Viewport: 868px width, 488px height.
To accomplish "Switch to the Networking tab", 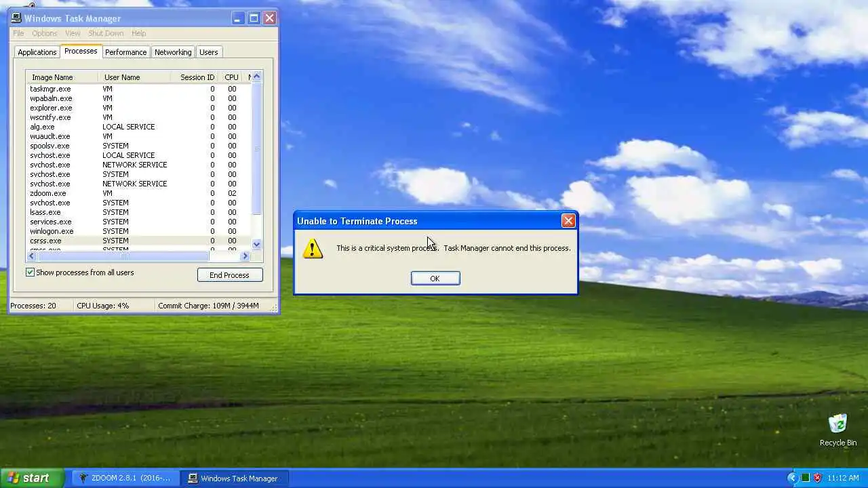I will pos(173,52).
